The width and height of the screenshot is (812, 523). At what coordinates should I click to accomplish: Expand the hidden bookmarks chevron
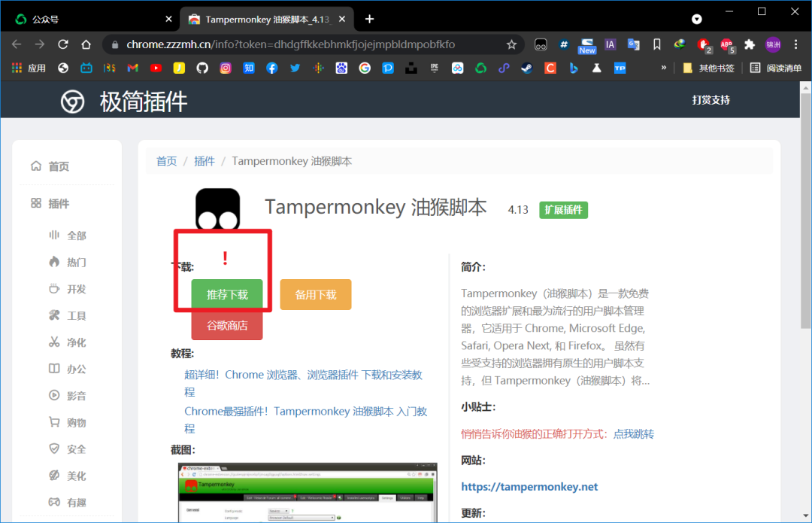click(663, 68)
